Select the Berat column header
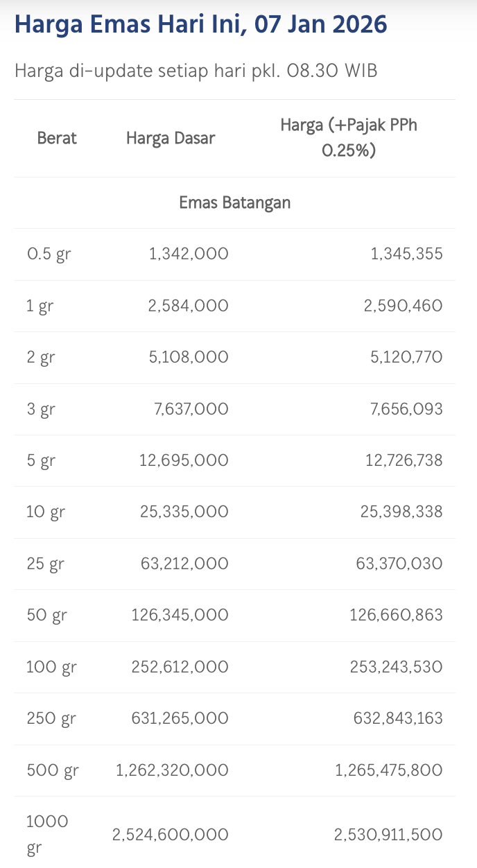The image size is (477, 868). [x=57, y=138]
